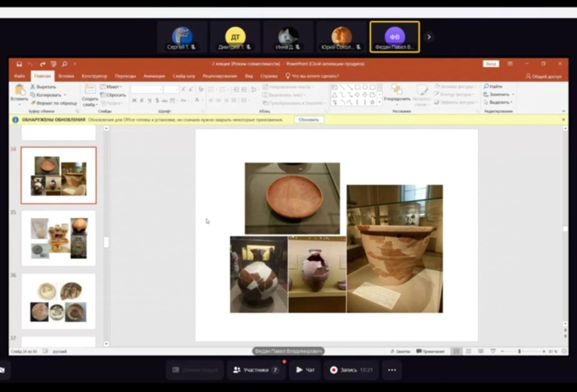Click the Sign in (Вход) button
The image size is (577, 392).
[490, 64]
